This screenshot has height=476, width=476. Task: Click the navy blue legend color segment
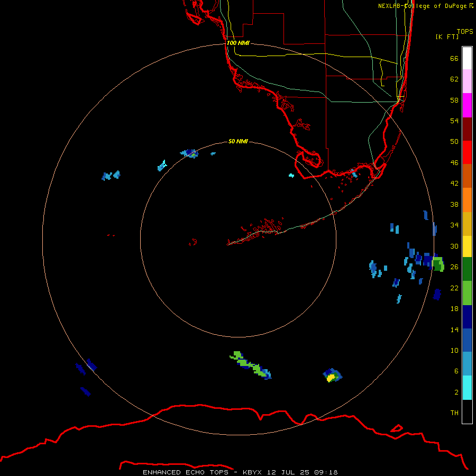pyautogui.click(x=467, y=317)
